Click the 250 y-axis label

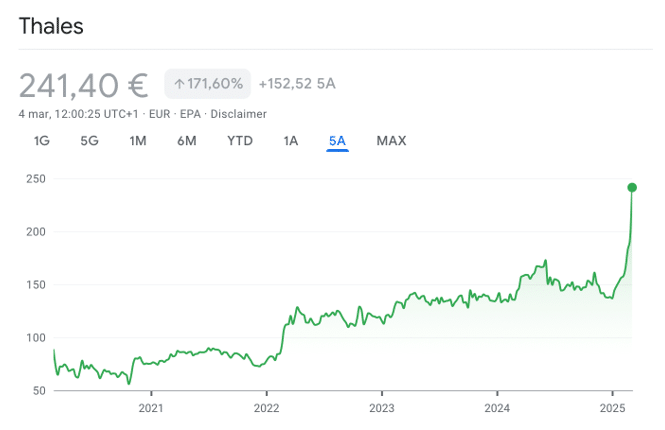36,179
